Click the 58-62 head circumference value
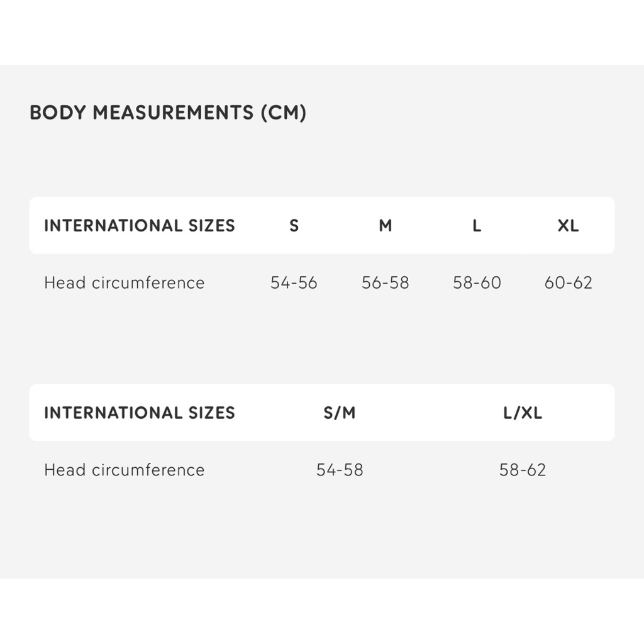The image size is (644, 644). tap(523, 470)
